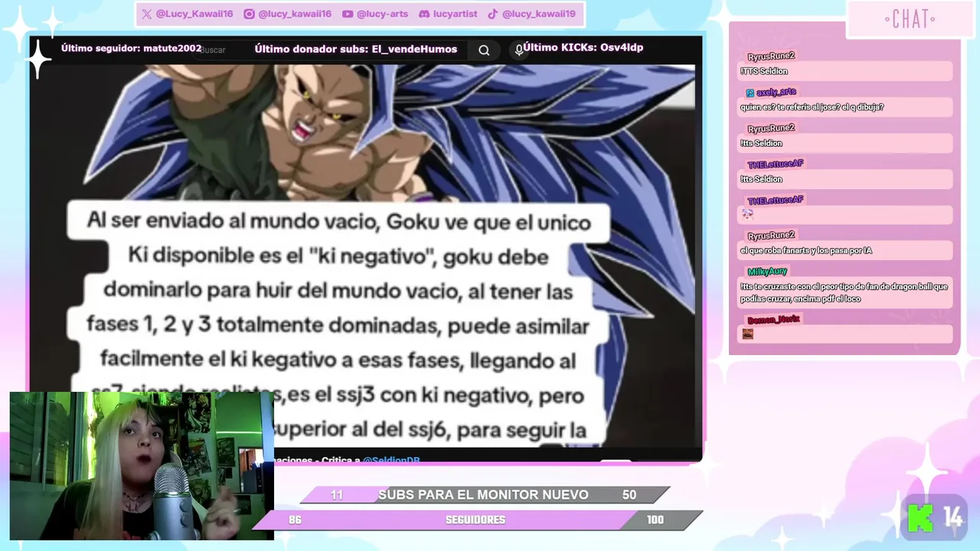Click the username MilkyAury in chat
Screen dimensions: 980x551
click(x=767, y=272)
